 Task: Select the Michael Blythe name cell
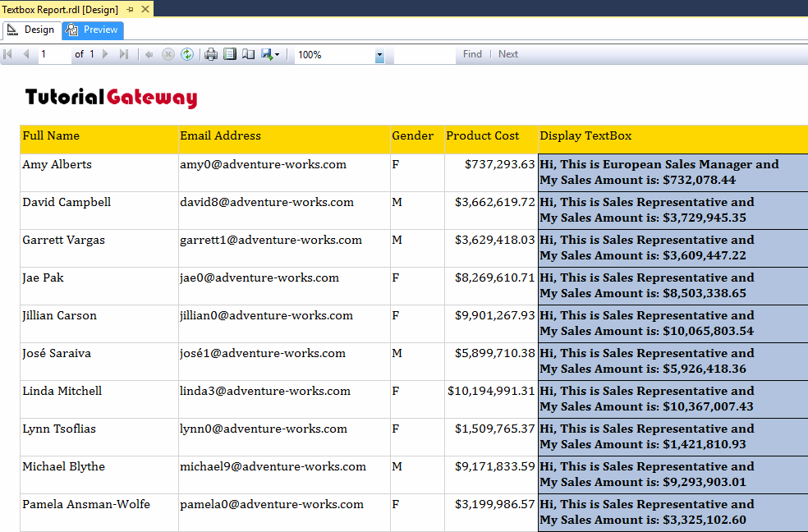point(99,475)
